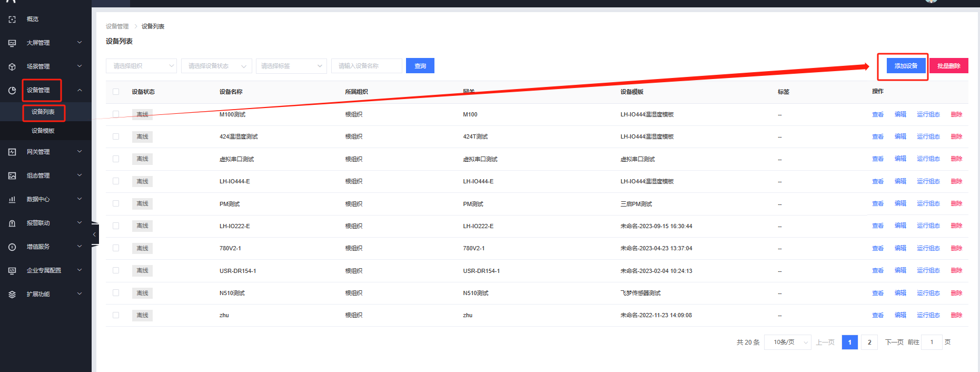Toggle the select-all checkbox in table header

click(116, 92)
